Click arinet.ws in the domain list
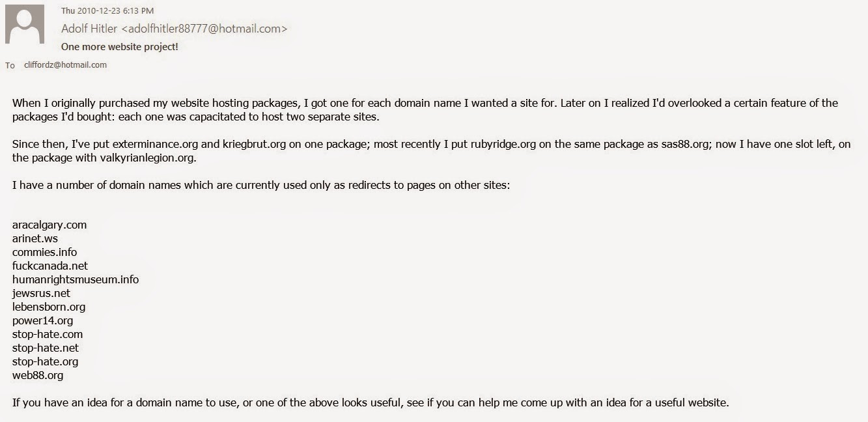 click(x=35, y=238)
